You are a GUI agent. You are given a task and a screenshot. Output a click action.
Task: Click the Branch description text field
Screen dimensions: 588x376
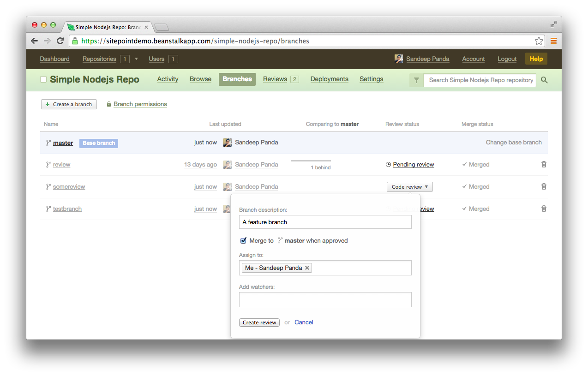point(325,222)
